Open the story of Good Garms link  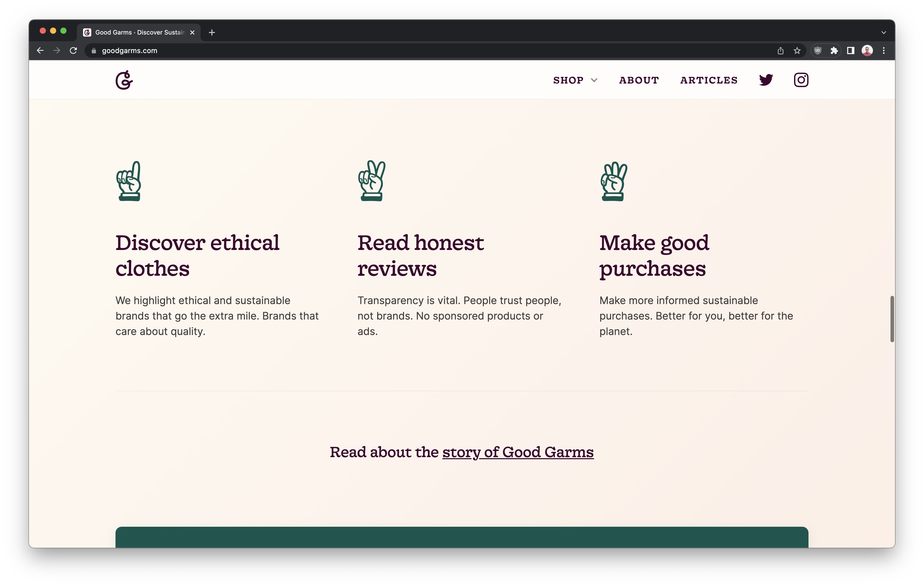[x=518, y=452]
